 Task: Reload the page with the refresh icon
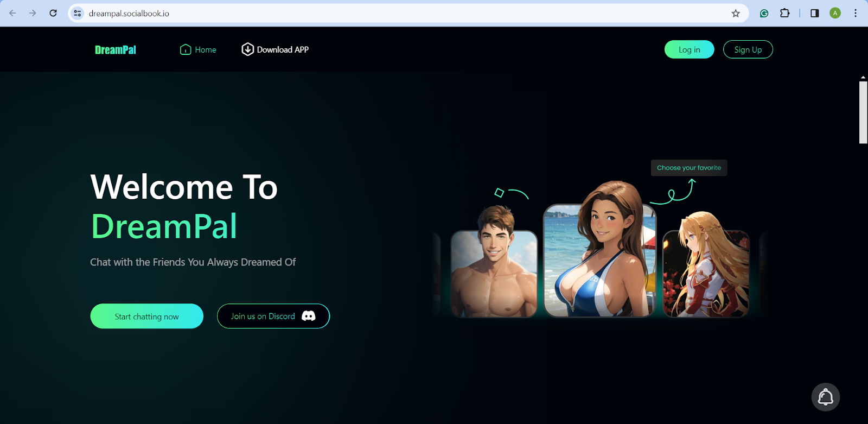pos(53,13)
